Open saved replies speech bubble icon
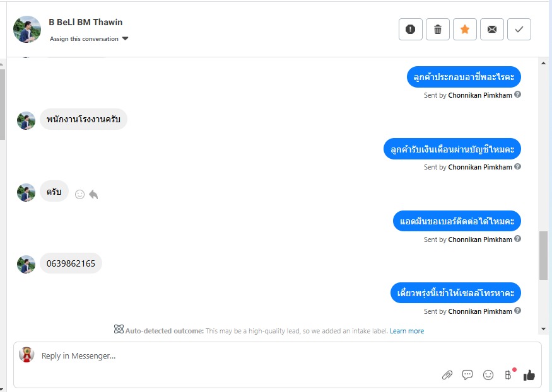 tap(467, 375)
